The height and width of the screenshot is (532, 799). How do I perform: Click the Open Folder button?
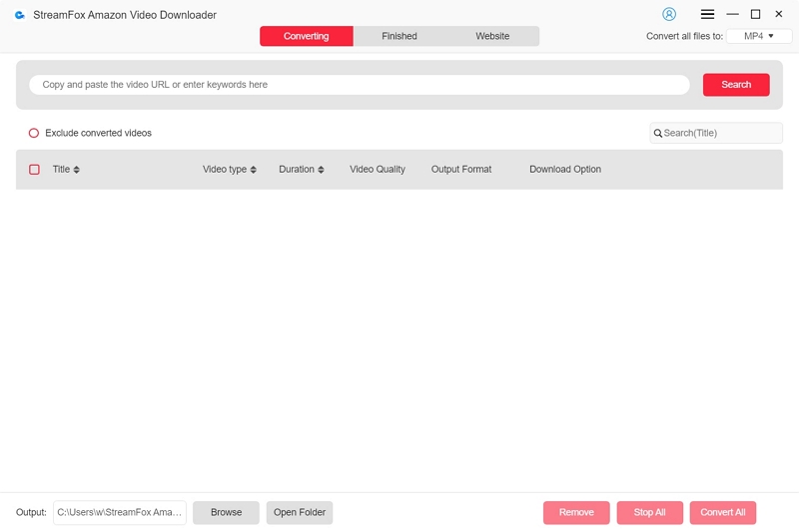[300, 513]
